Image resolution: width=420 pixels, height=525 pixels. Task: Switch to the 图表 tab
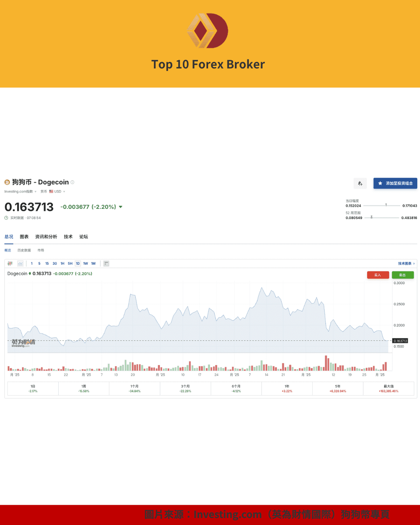pos(24,236)
